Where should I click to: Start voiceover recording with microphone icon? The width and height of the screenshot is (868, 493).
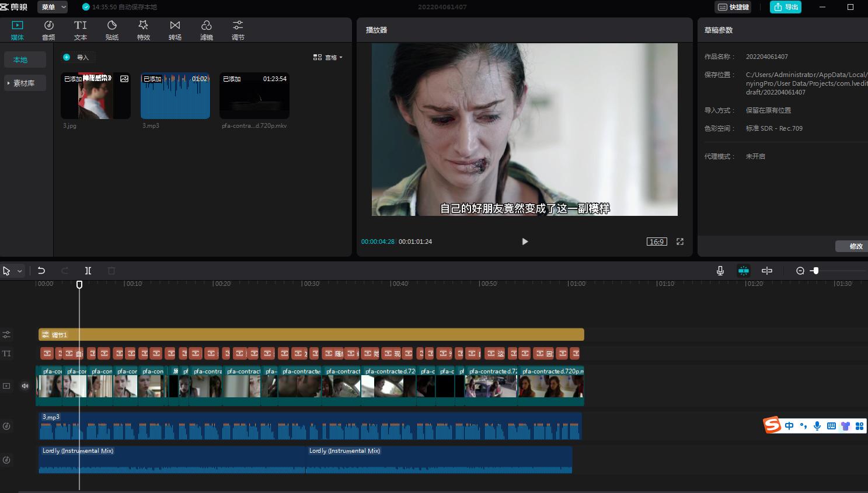point(720,271)
